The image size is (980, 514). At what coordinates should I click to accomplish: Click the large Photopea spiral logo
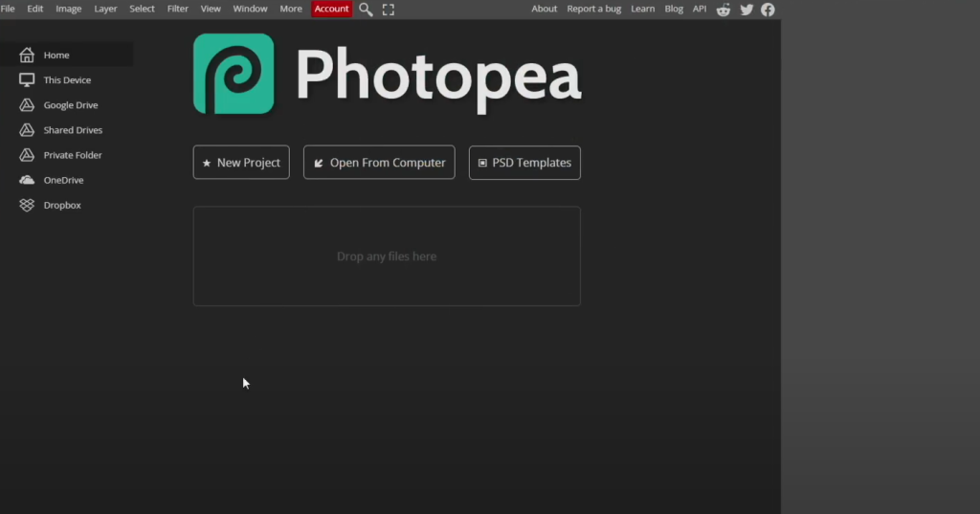(x=234, y=74)
